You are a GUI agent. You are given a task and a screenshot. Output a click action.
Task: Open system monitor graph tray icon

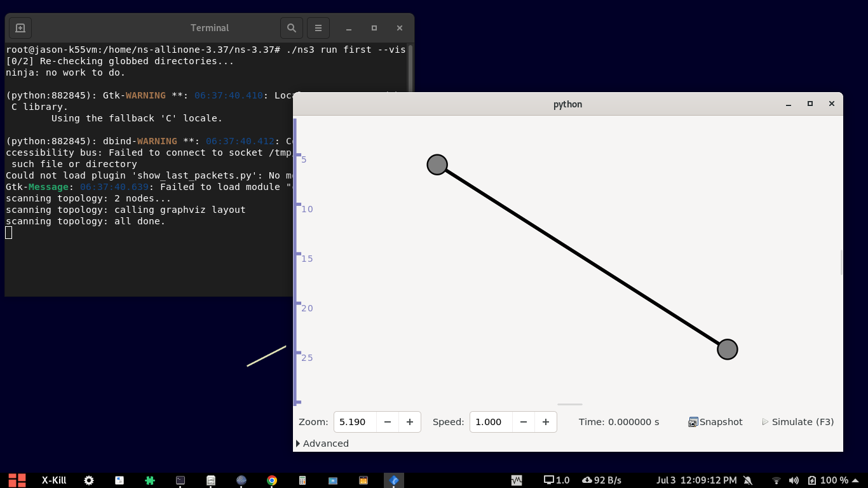[517, 480]
